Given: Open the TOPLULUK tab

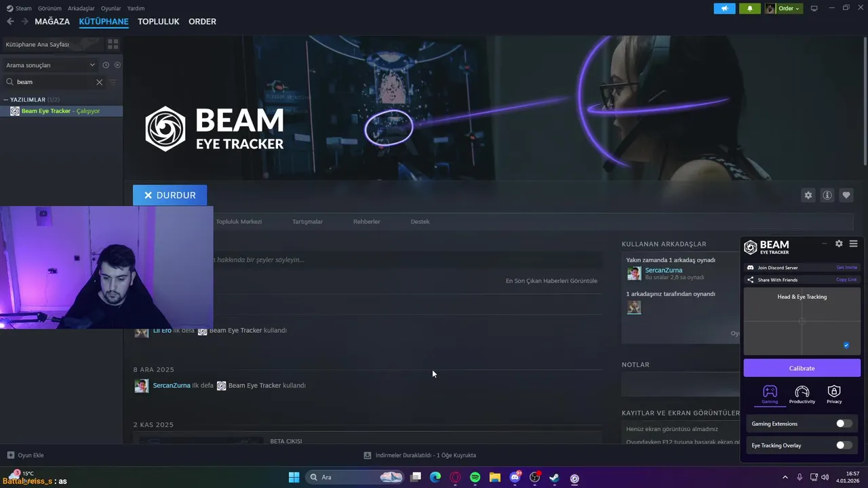Looking at the screenshot, I should click(x=159, y=22).
